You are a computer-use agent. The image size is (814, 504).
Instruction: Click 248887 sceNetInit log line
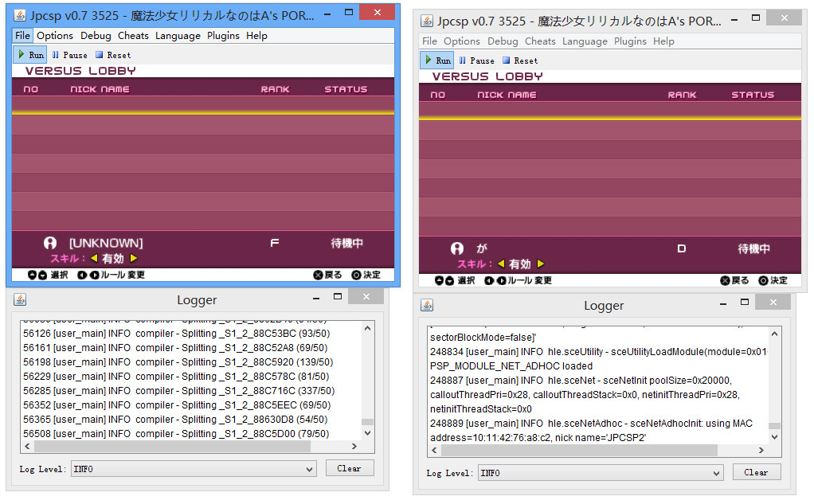pos(585,394)
